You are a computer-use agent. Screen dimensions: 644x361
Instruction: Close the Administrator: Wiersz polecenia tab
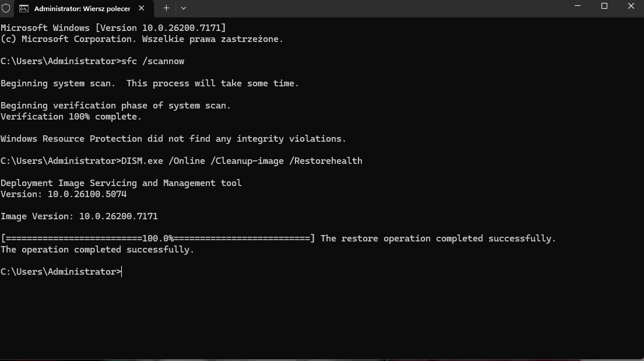(x=142, y=8)
